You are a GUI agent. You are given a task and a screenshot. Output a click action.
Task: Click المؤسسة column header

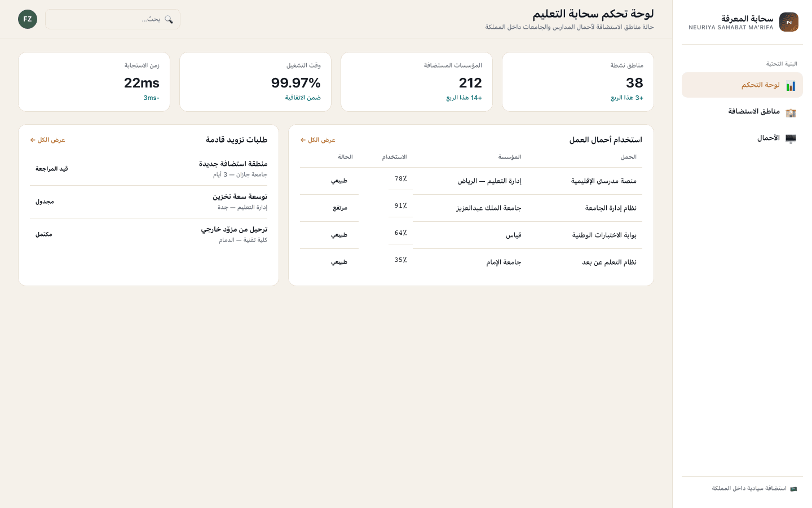(510, 157)
